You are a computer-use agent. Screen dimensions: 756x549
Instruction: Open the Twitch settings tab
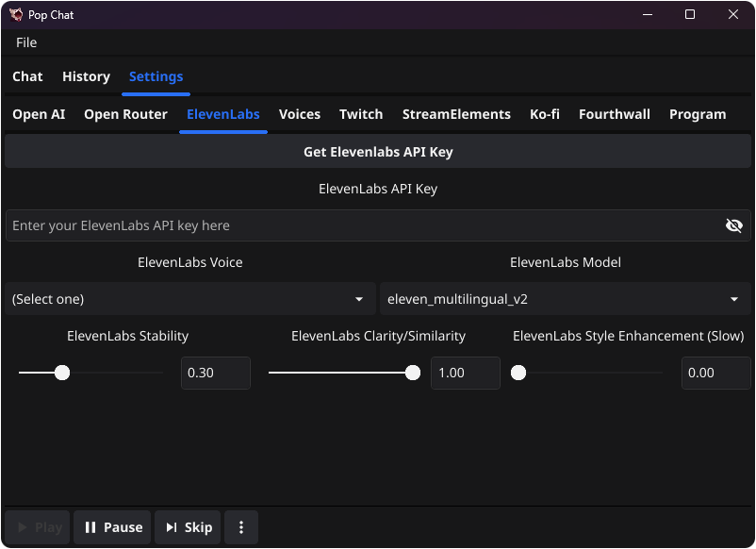click(x=360, y=113)
